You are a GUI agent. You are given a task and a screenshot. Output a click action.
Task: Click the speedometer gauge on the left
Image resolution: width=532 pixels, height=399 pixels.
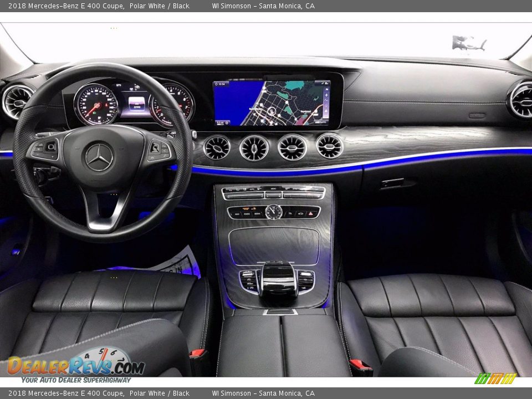coord(96,105)
